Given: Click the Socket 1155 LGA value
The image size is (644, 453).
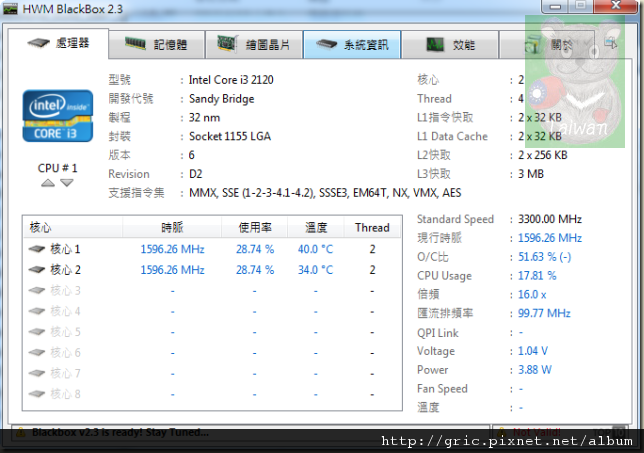Looking at the screenshot, I should [230, 136].
